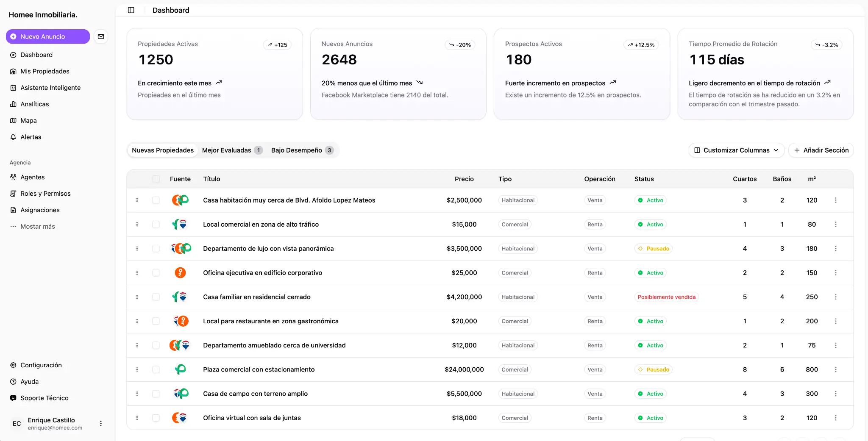Image resolution: width=868 pixels, height=441 pixels.
Task: Click the Posiblemente vendida status badge
Action: [666, 297]
